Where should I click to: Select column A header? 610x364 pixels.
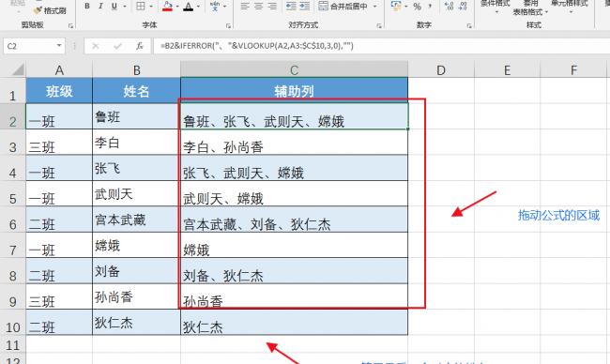point(59,70)
